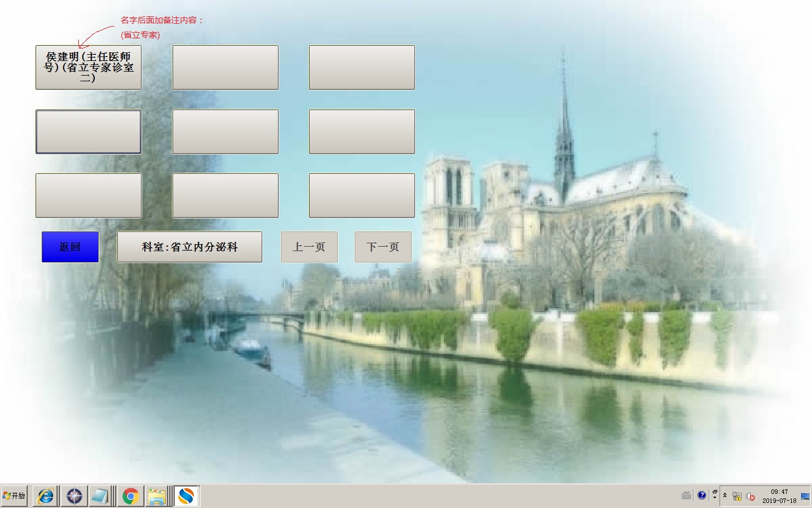Restore the language bar with the window icon
Image resolution: width=812 pixels, height=508 pixels.
click(x=714, y=492)
